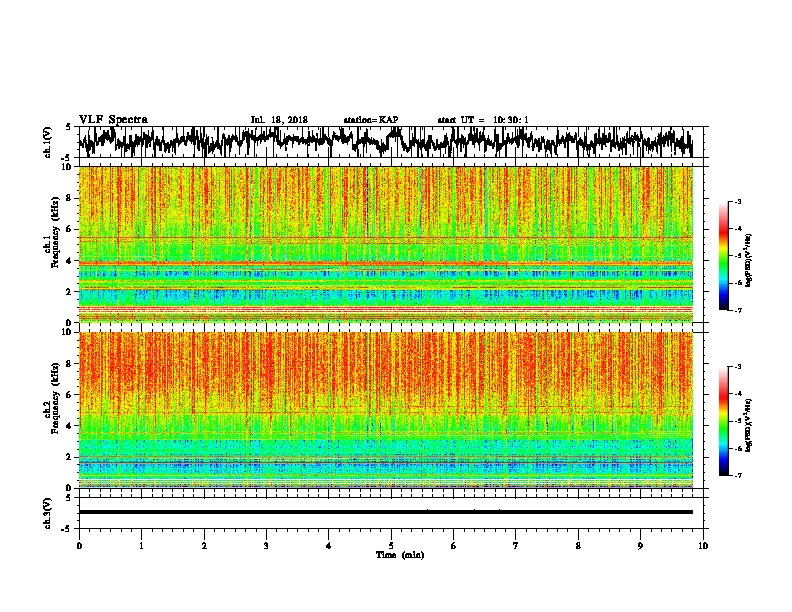Click the "10" frequency tick of ch.2 spectrogram
792x612 pixels.
tap(68, 332)
